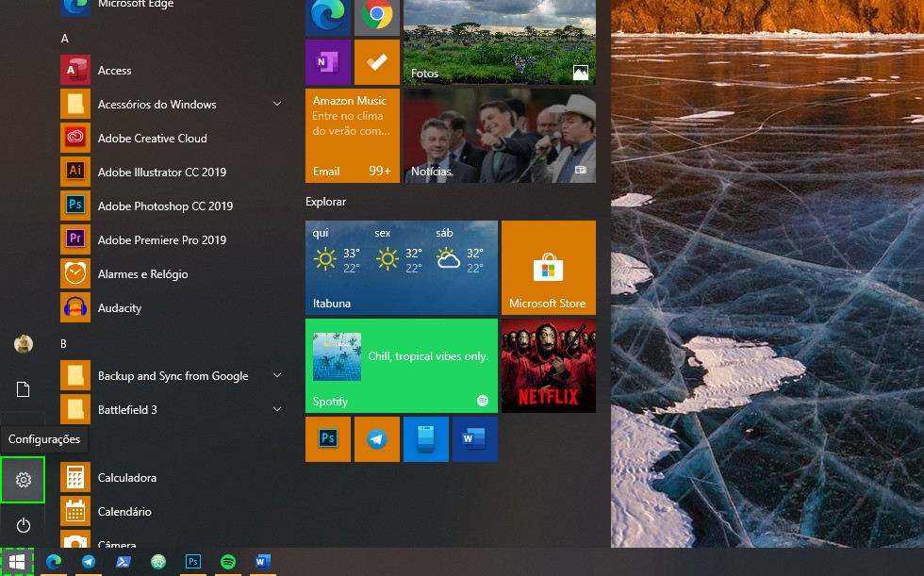Viewport: 924px width, 576px height.
Task: Open Alarmes e Relógio app
Action: coord(172,274)
